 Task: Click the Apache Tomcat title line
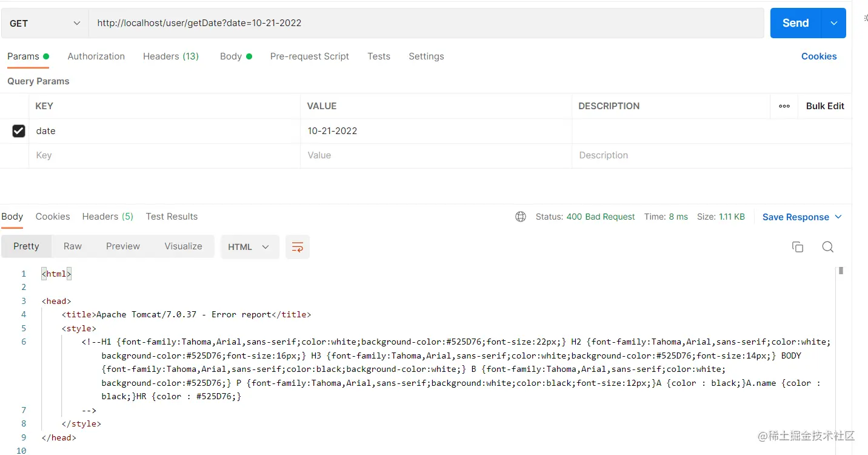(186, 314)
